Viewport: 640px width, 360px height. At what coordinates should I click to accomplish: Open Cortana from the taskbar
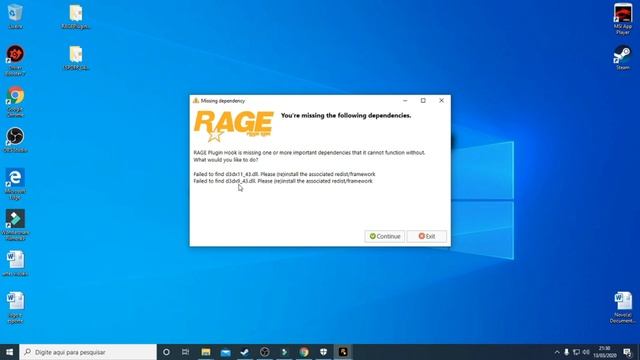166,352
